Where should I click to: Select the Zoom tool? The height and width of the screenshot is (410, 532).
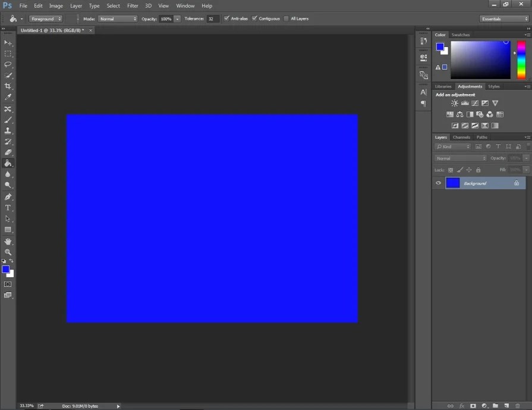[8, 252]
